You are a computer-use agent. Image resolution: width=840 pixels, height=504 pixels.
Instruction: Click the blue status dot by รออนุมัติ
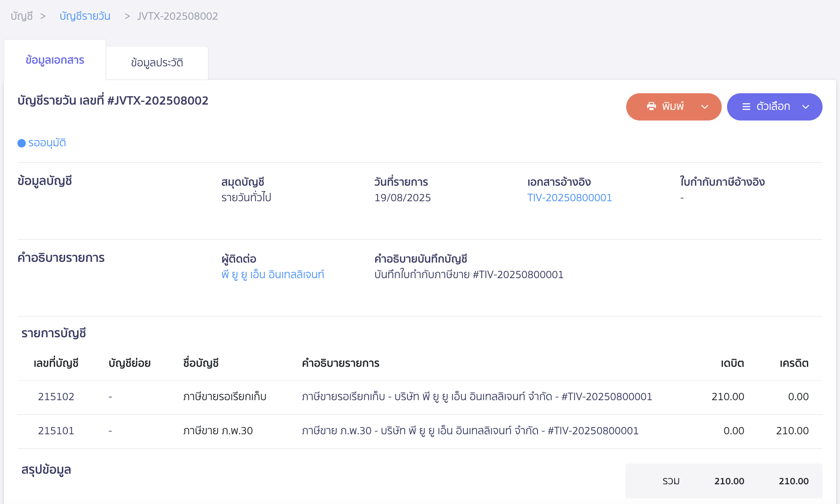22,143
